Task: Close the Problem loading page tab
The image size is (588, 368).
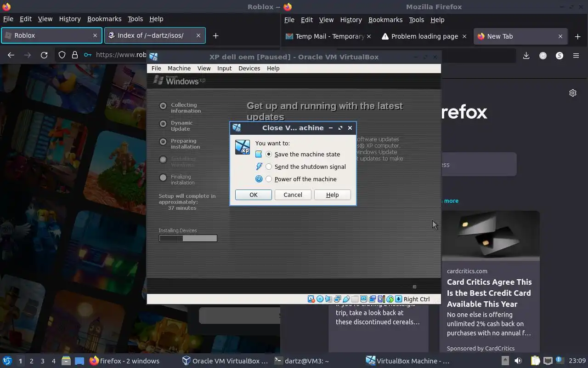Action: pos(464,36)
